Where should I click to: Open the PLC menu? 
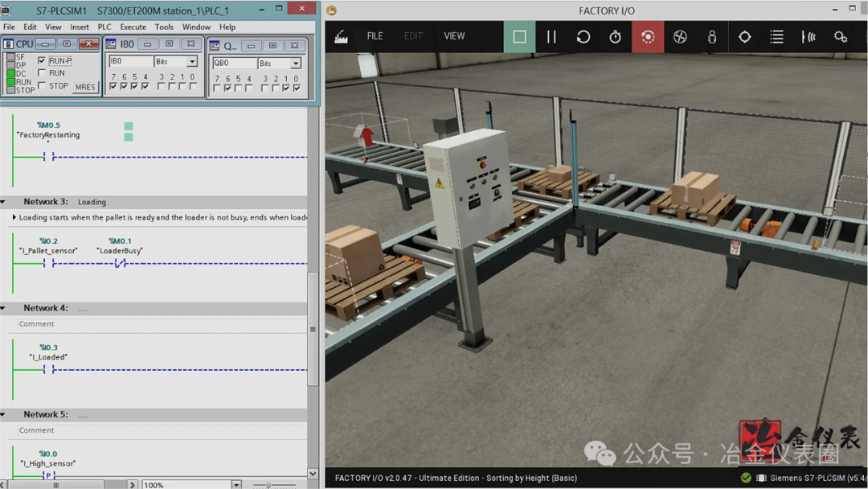click(104, 27)
